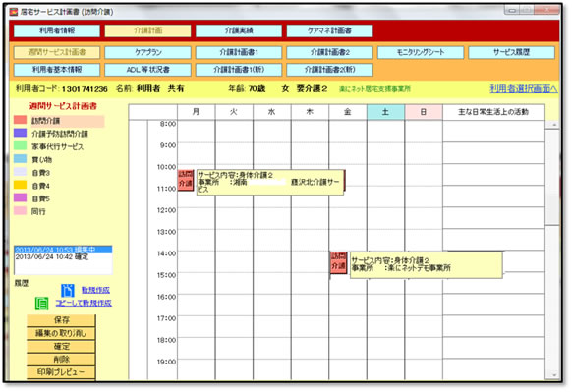
Task: Click the blue new creation icon
Action: [x=68, y=290]
